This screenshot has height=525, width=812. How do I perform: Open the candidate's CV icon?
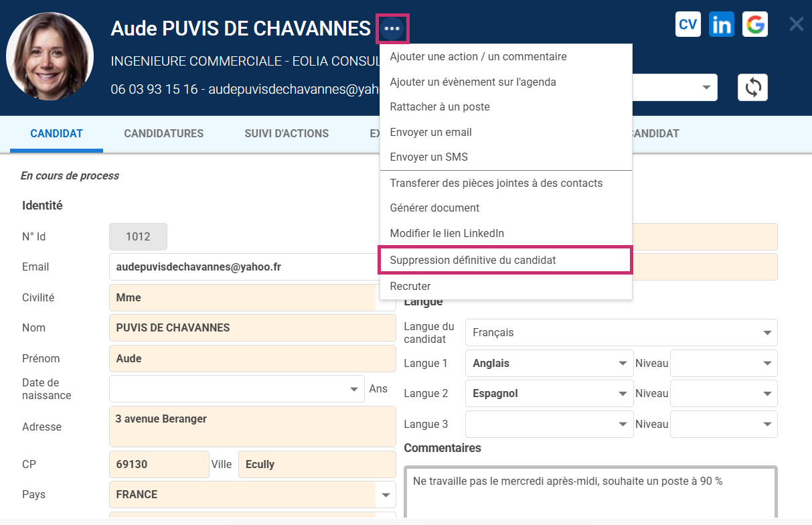[687, 25]
